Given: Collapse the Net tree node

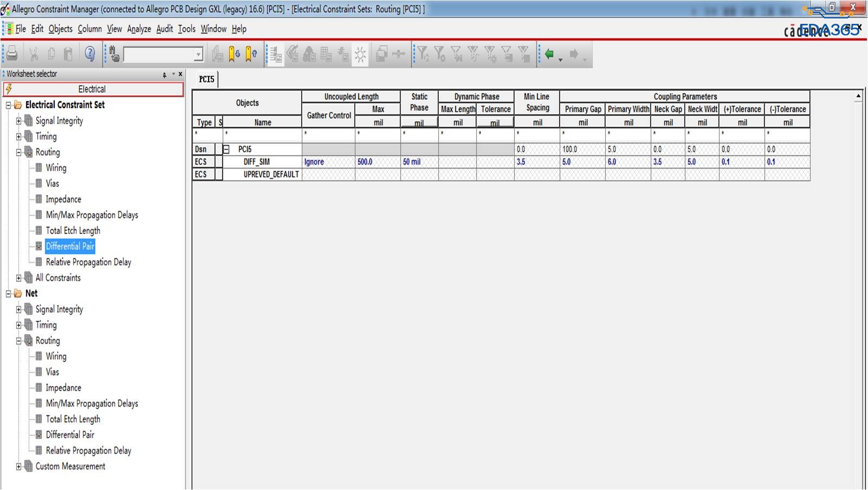Looking at the screenshot, I should [x=8, y=294].
